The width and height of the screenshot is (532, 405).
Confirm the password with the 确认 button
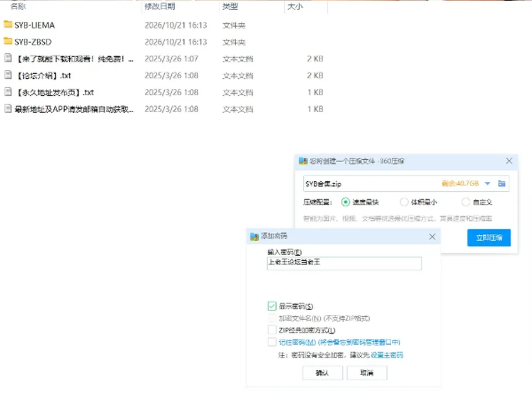[323, 373]
